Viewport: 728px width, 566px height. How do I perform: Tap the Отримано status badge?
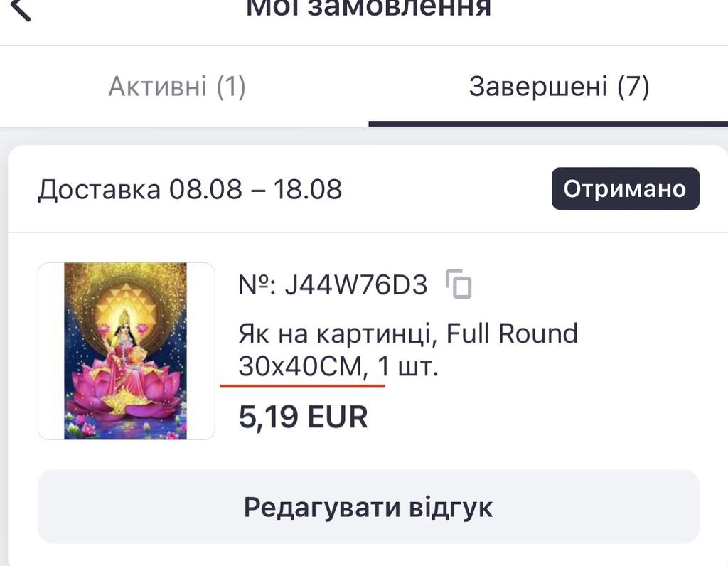(x=625, y=189)
